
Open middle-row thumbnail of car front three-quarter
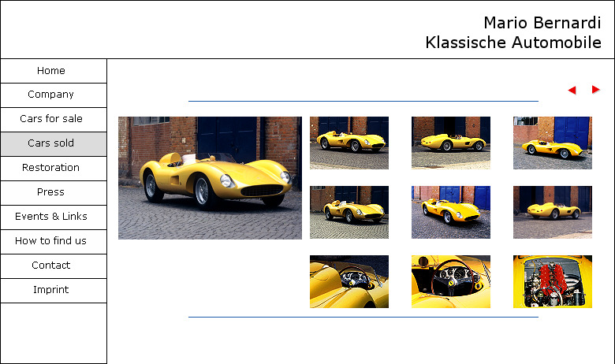point(349,212)
